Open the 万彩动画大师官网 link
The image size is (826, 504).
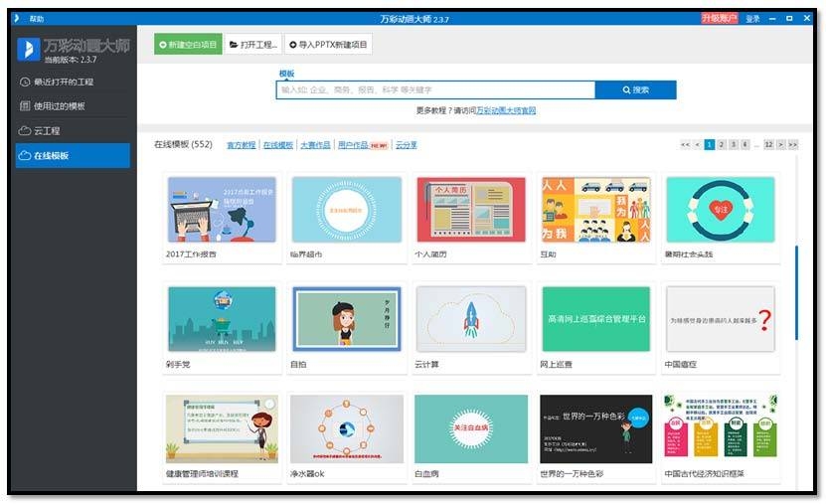[x=506, y=110]
